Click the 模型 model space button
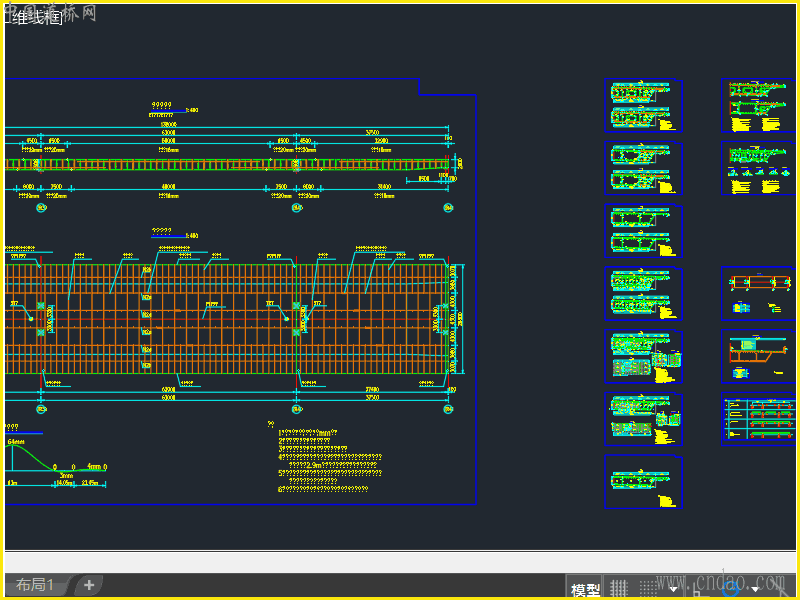The height and width of the screenshot is (600, 800). [585, 589]
